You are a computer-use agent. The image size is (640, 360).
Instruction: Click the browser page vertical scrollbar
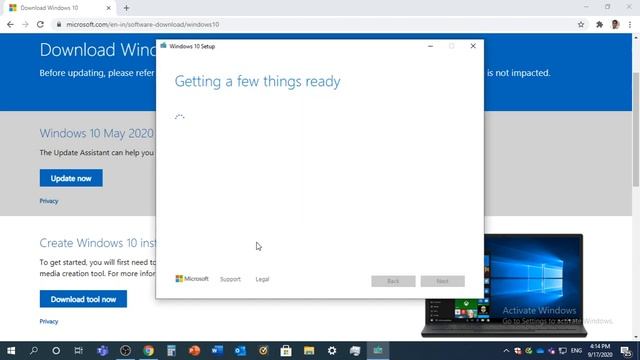(x=636, y=130)
